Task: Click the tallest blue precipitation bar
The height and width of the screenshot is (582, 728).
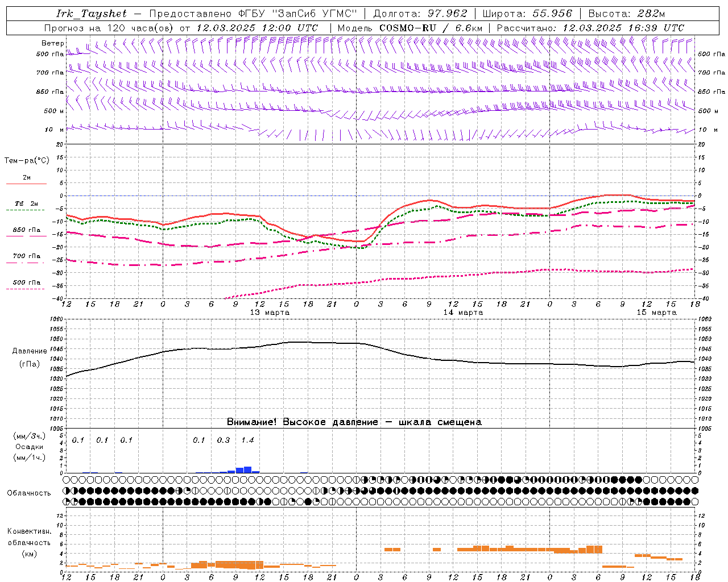Action: coord(247,469)
